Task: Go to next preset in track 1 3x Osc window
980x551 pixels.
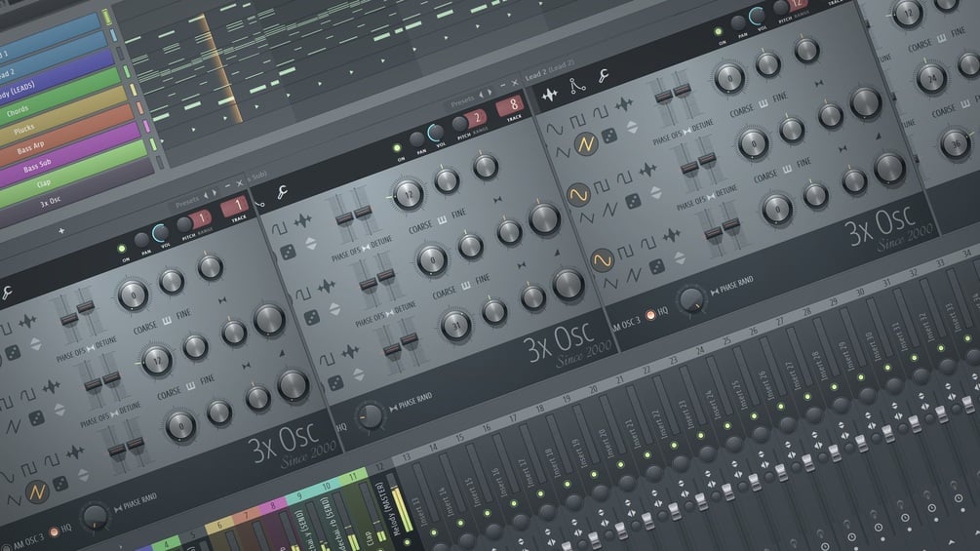Action: click(215, 193)
